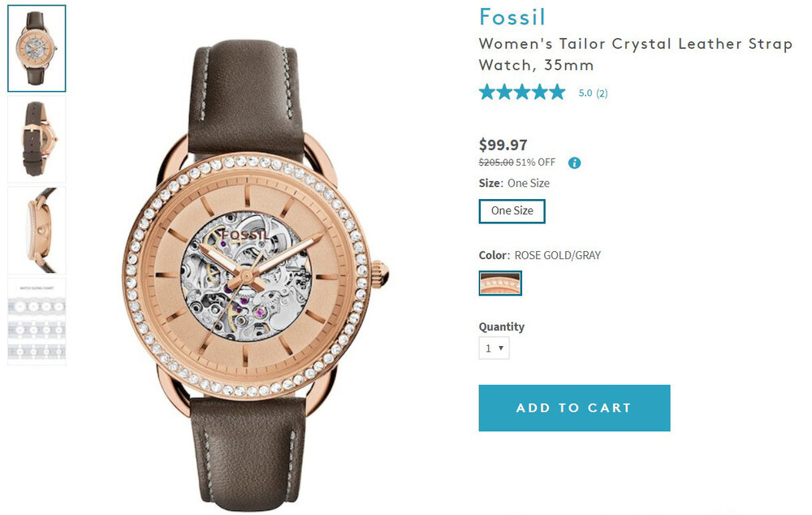Open the (2) reviews count link

(602, 93)
